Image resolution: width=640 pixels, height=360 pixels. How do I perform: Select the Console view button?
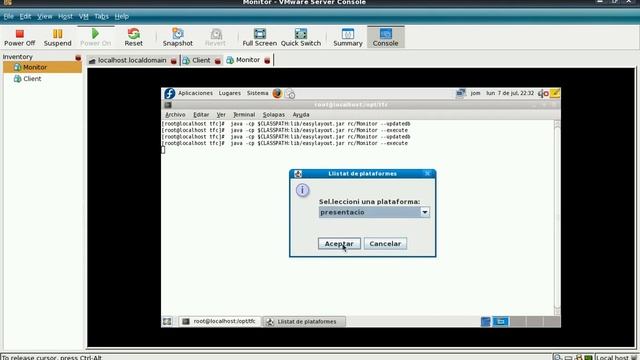tap(385, 38)
